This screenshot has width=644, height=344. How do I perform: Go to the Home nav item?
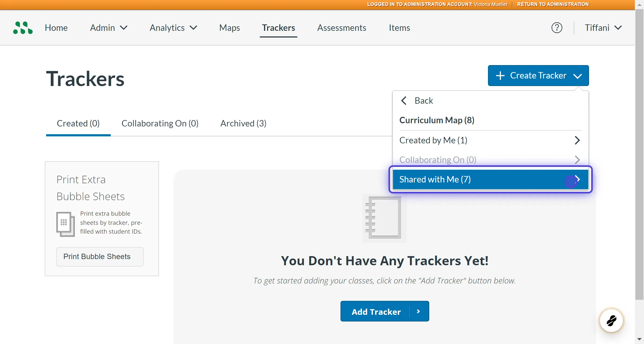tap(56, 28)
